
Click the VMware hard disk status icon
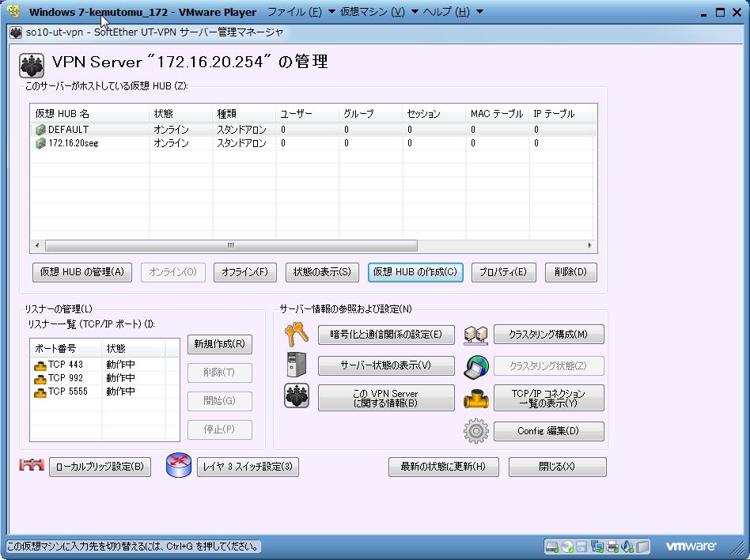551,546
